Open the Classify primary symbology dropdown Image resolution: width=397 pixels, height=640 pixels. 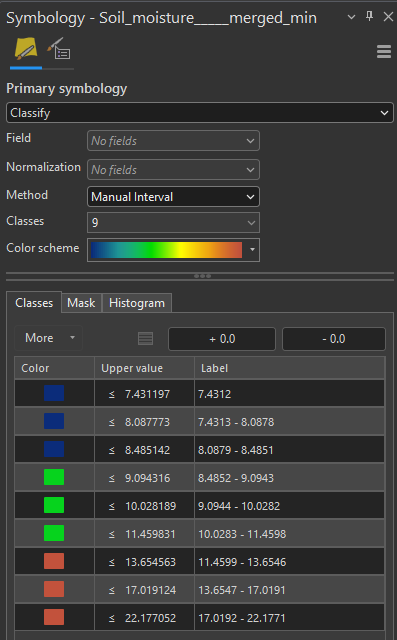click(x=200, y=113)
